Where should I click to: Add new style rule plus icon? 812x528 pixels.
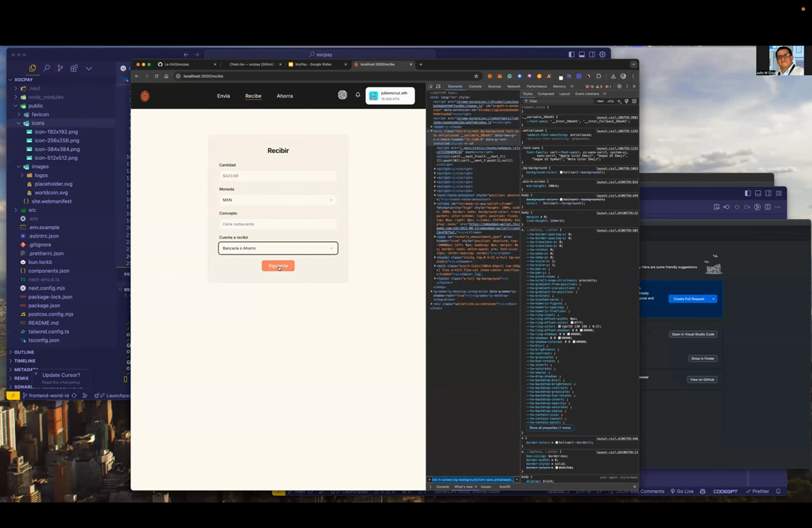pyautogui.click(x=619, y=101)
